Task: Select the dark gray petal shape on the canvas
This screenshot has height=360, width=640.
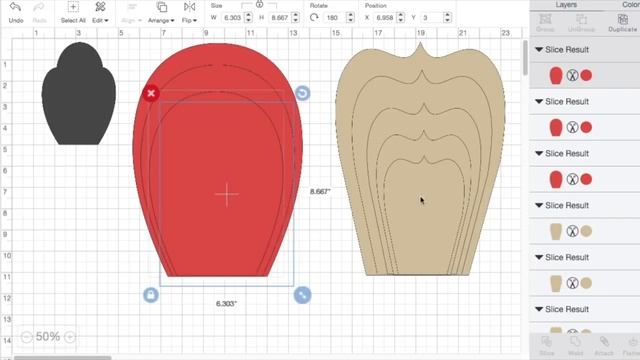Action: click(x=78, y=94)
